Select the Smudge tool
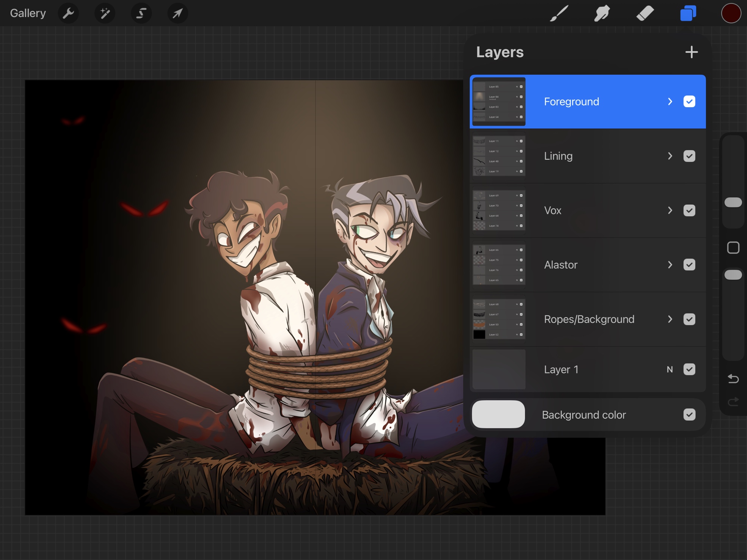Screen dimensions: 747x560 pos(602,13)
